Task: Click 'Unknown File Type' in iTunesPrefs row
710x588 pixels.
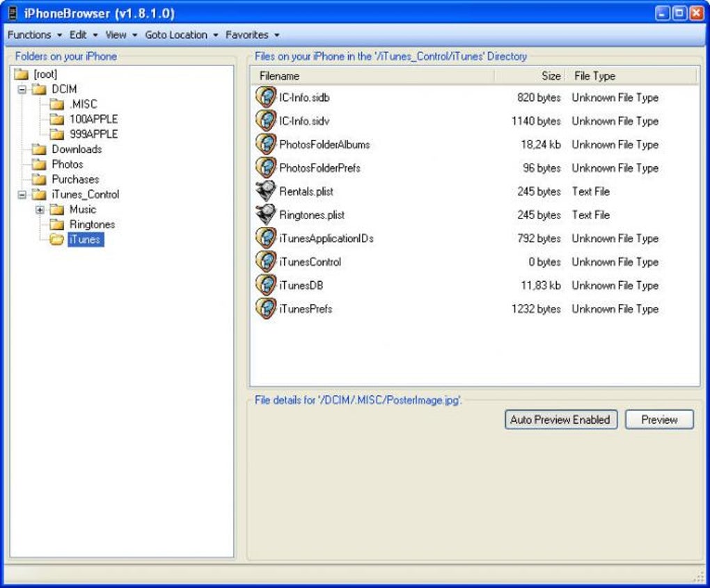Action: point(615,309)
